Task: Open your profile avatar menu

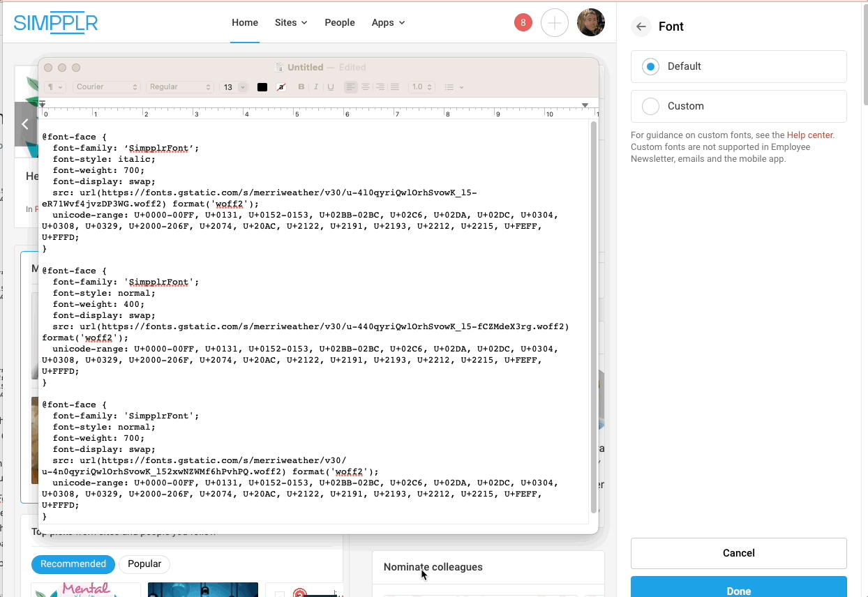Action: [x=590, y=22]
